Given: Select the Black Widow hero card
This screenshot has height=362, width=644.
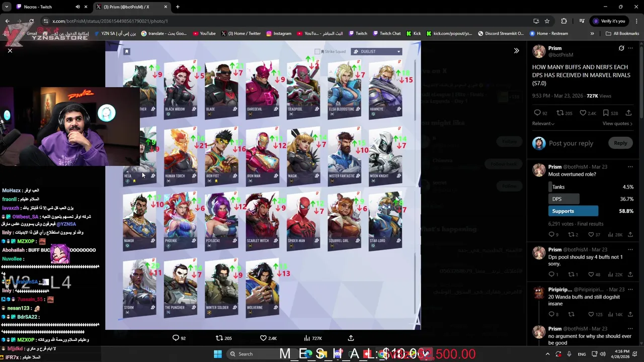Looking at the screenshot, I should click(x=181, y=89).
